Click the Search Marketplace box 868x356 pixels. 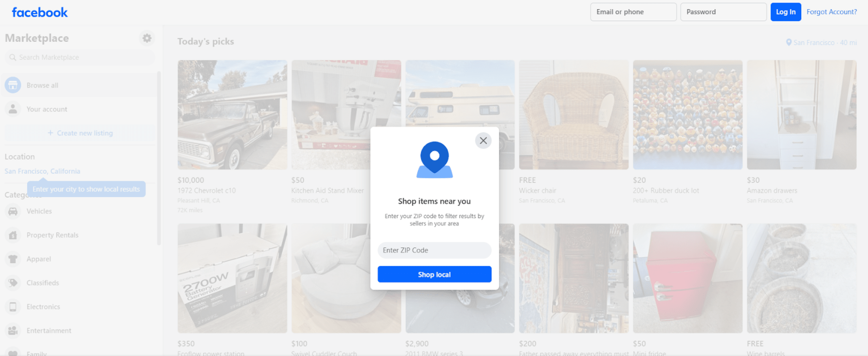pyautogui.click(x=80, y=57)
